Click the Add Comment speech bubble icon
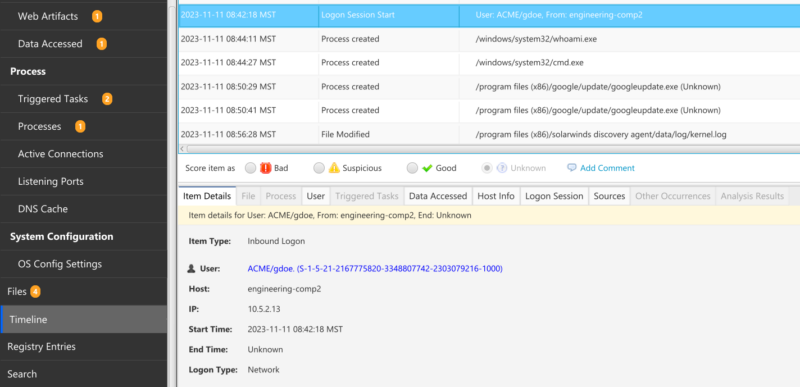 click(572, 168)
